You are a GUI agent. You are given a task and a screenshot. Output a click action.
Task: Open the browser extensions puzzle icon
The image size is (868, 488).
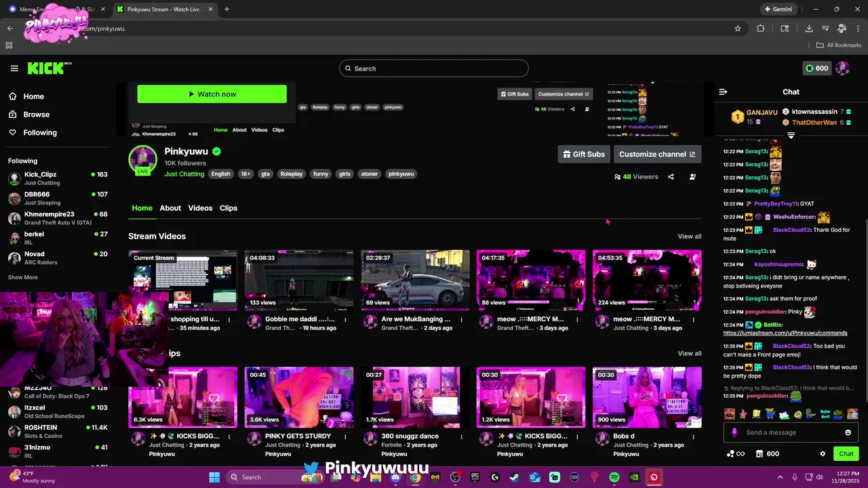coord(760,28)
